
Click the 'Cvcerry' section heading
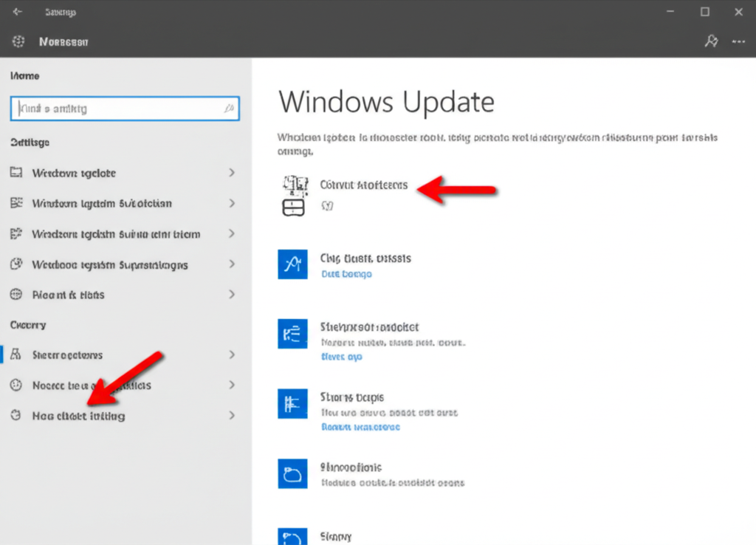[x=28, y=325]
